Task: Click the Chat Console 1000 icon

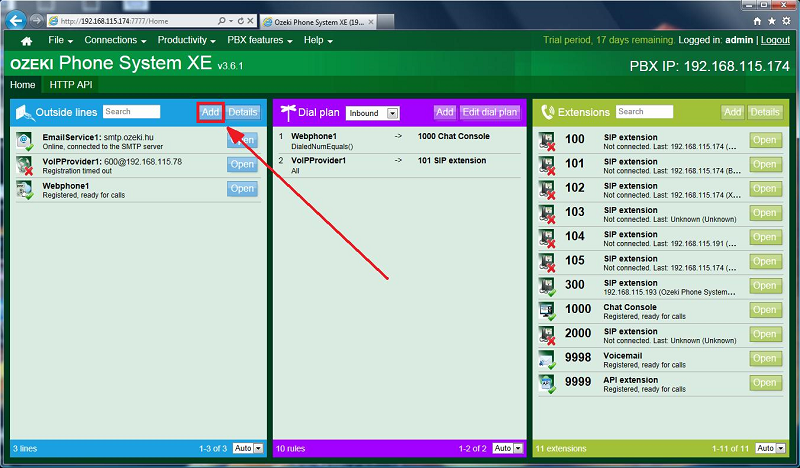Action: coord(547,310)
